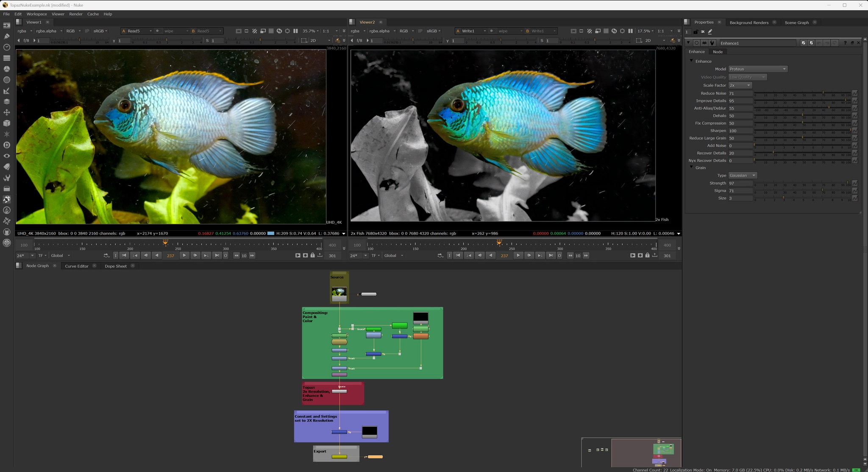The width and height of the screenshot is (868, 472).
Task: Go to first frame in Viewer1
Action: pos(124,255)
